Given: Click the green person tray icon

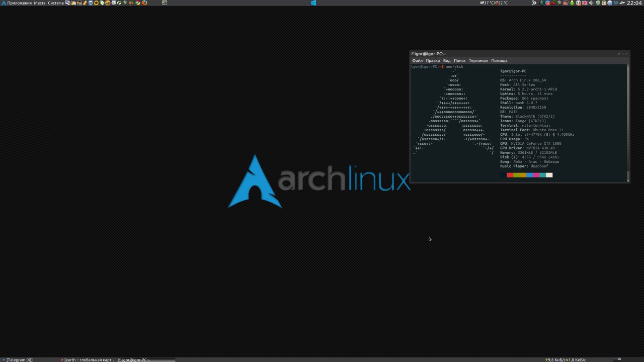Looking at the screenshot, I should pos(572,3).
